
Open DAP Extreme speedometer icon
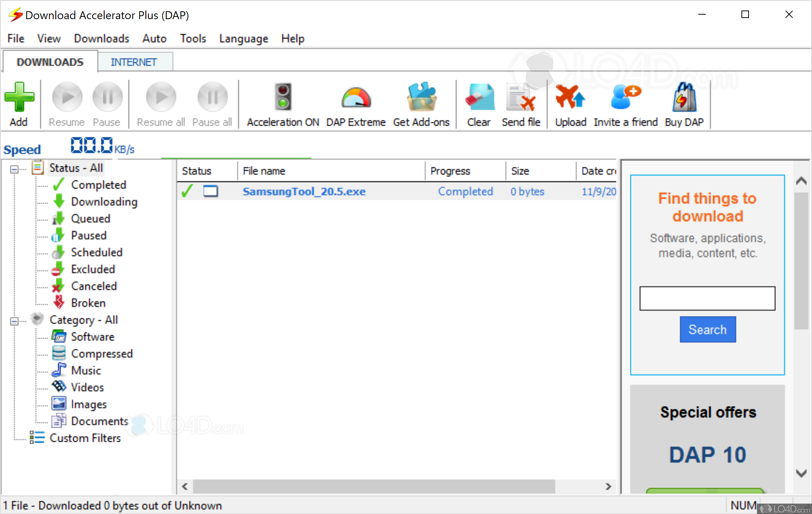click(356, 98)
